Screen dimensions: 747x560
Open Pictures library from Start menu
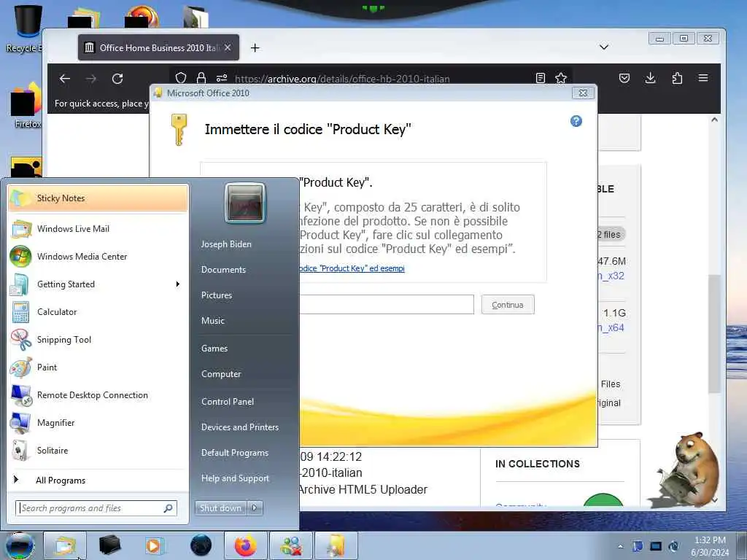[217, 295]
